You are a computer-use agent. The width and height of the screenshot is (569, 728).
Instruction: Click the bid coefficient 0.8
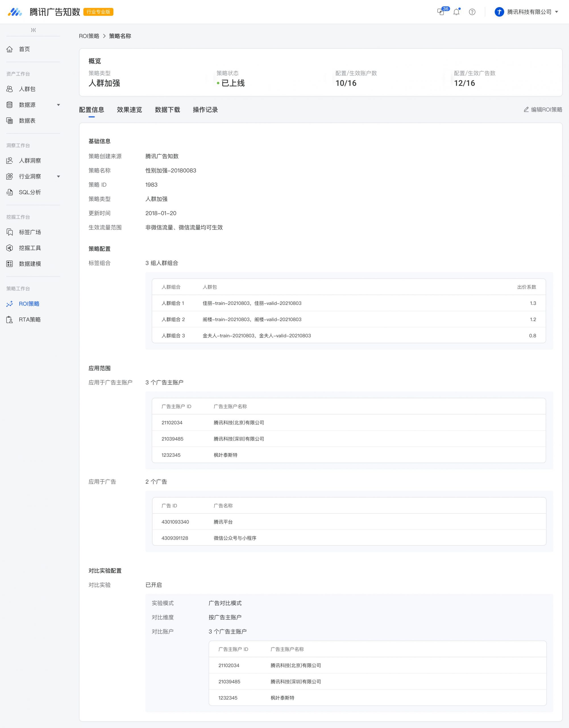coord(533,336)
